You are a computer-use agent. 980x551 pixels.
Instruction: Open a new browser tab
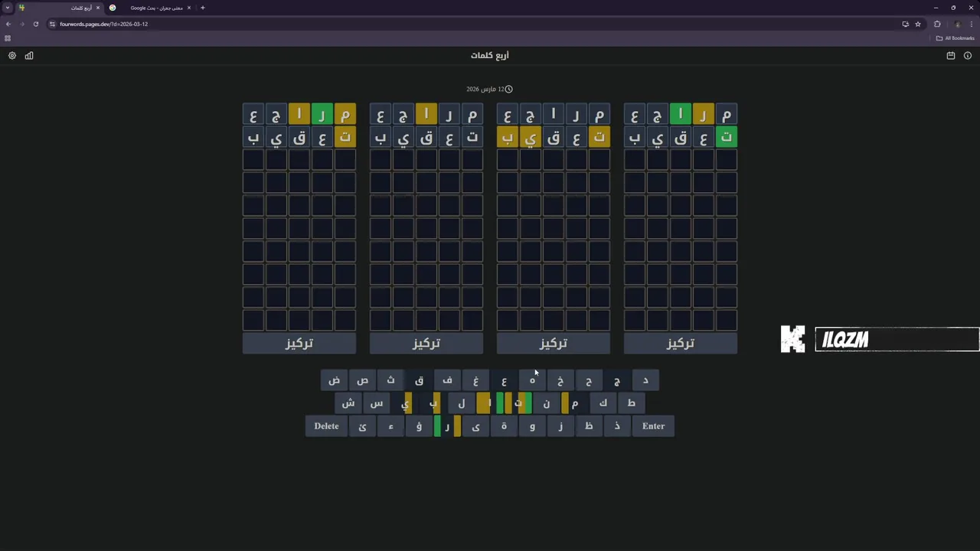[x=202, y=8]
